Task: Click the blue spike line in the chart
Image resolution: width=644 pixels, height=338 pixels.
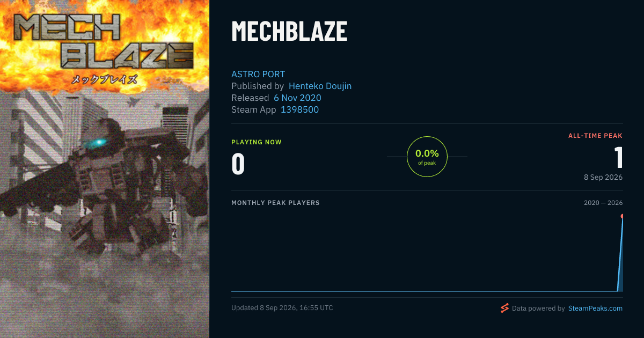Action: [x=620, y=255]
